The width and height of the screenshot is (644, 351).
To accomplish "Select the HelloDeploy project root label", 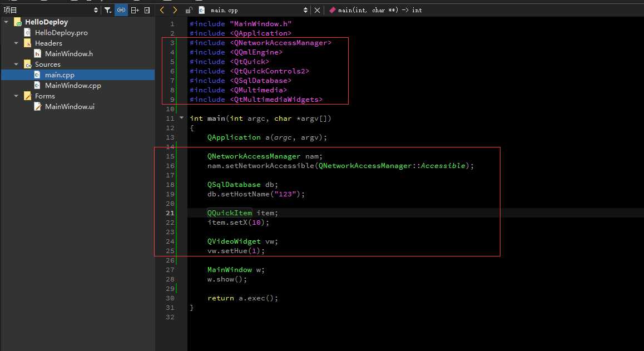I will [46, 22].
